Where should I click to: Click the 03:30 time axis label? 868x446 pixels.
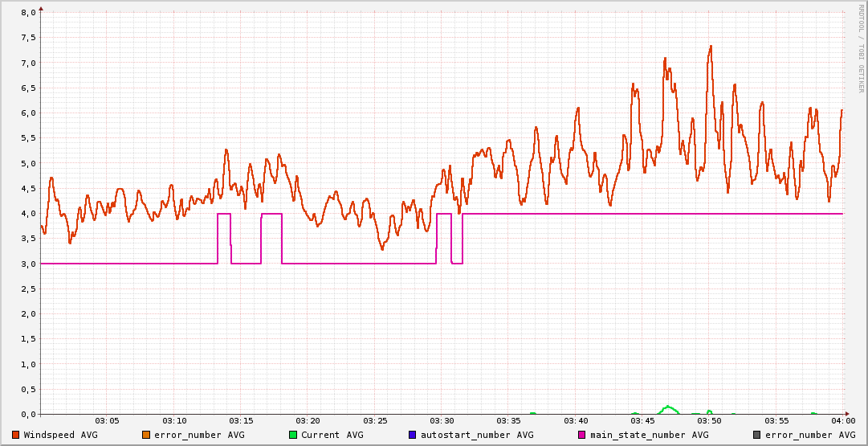click(x=442, y=421)
